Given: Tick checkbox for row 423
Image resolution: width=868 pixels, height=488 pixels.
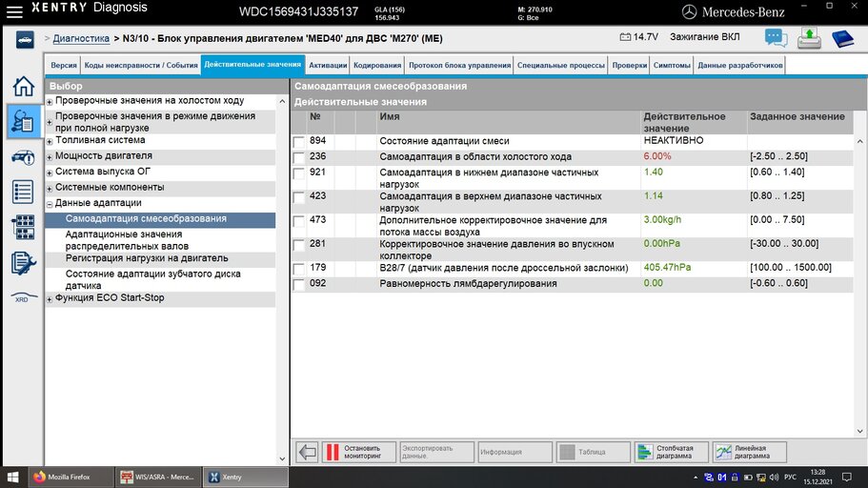Looking at the screenshot, I should (299, 197).
